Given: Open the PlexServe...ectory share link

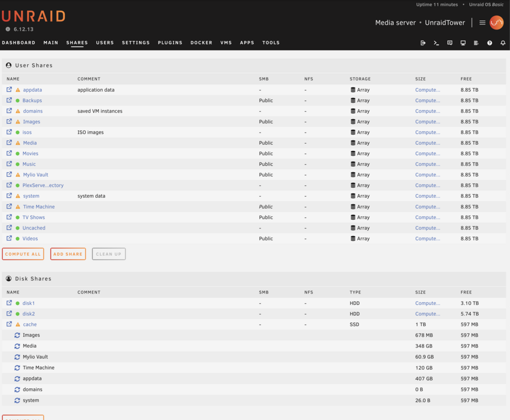Looking at the screenshot, I should pos(43,186).
